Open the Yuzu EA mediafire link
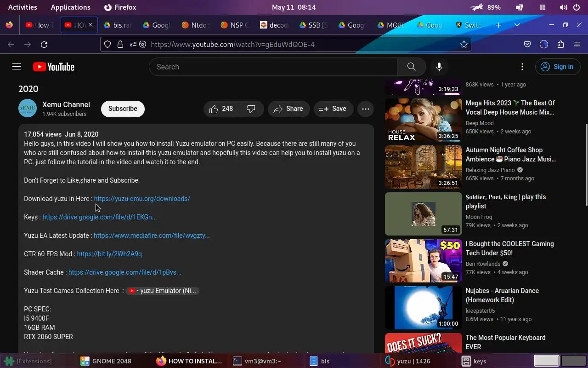The height and width of the screenshot is (368, 588). click(152, 236)
